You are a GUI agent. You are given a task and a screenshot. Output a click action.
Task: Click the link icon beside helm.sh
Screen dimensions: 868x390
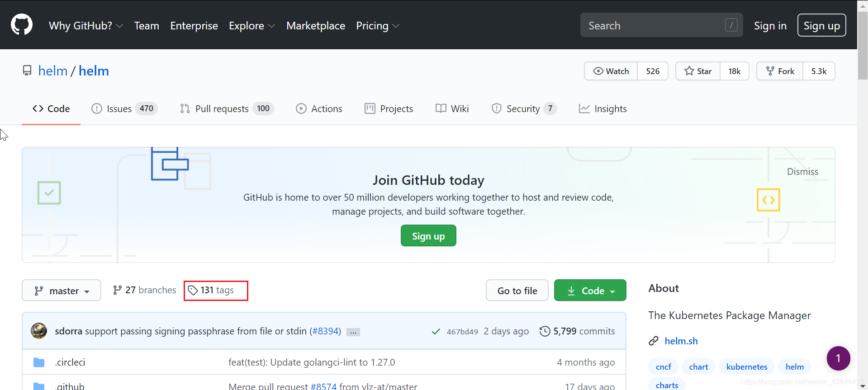tap(654, 341)
